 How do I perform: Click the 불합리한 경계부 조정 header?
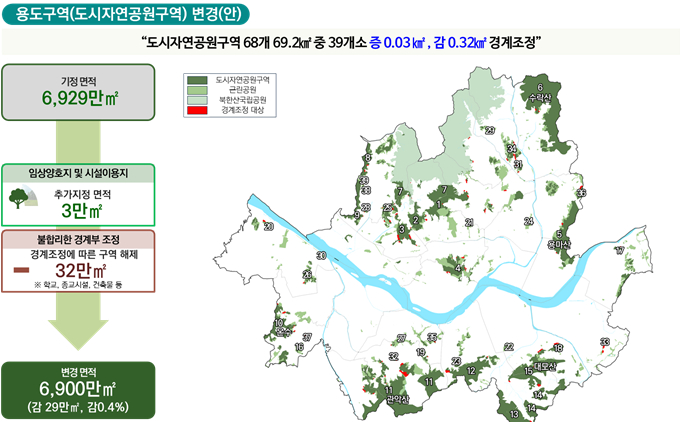point(77,240)
